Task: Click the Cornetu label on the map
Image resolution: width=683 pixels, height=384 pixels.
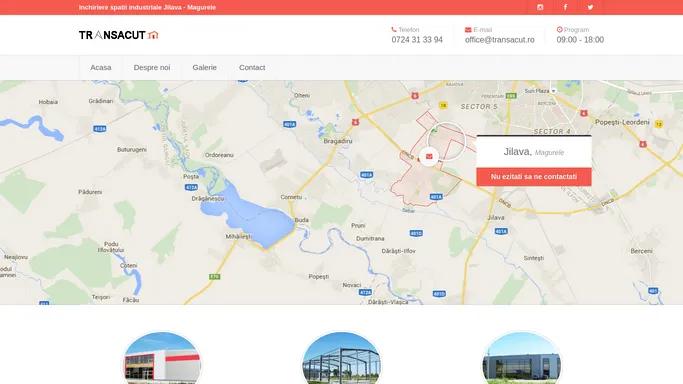Action: pos(291,197)
